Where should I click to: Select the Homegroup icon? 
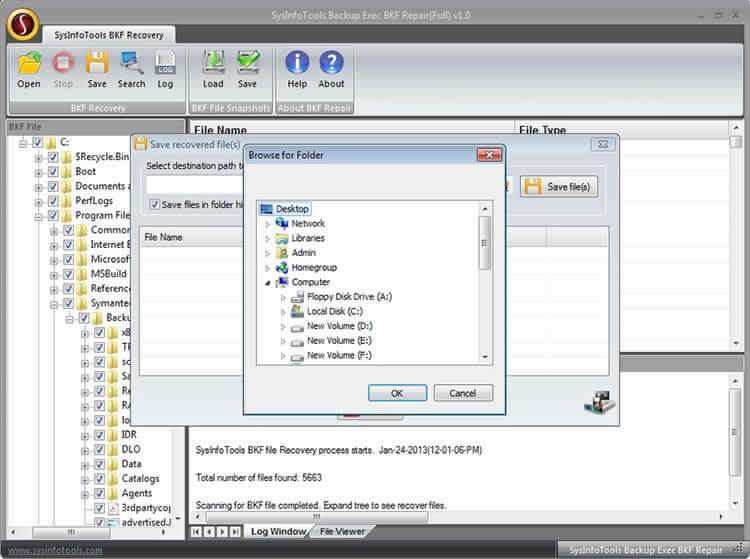tap(282, 267)
